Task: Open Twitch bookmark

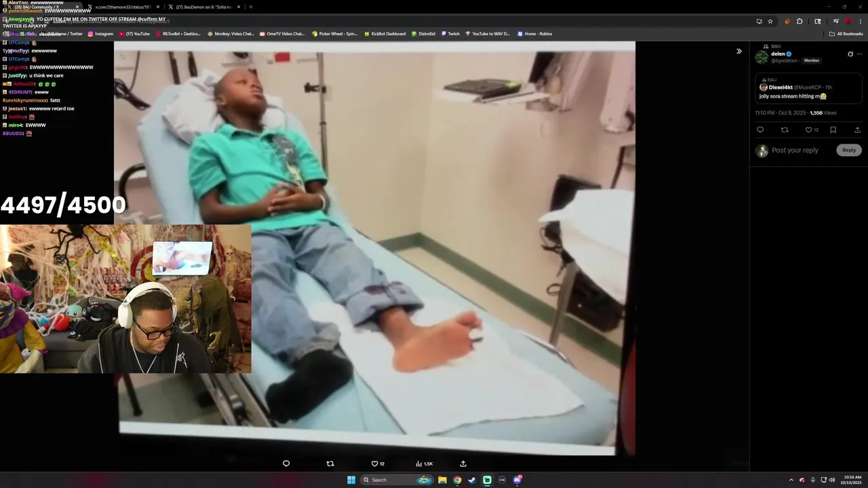Action: [450, 34]
